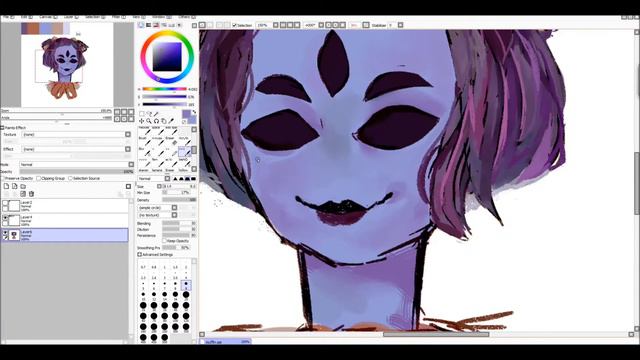This screenshot has width=640, height=360.
Task: Select the hand pan tool
Action: pyautogui.click(x=164, y=121)
